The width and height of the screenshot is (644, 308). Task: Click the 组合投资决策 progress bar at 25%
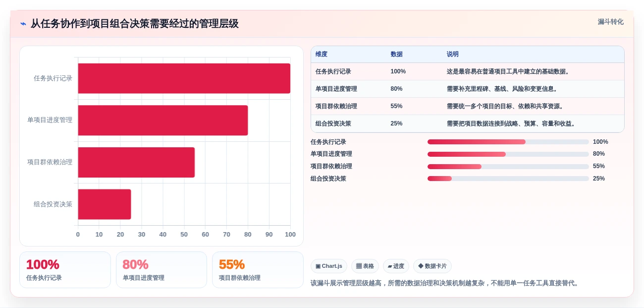[x=508, y=179]
